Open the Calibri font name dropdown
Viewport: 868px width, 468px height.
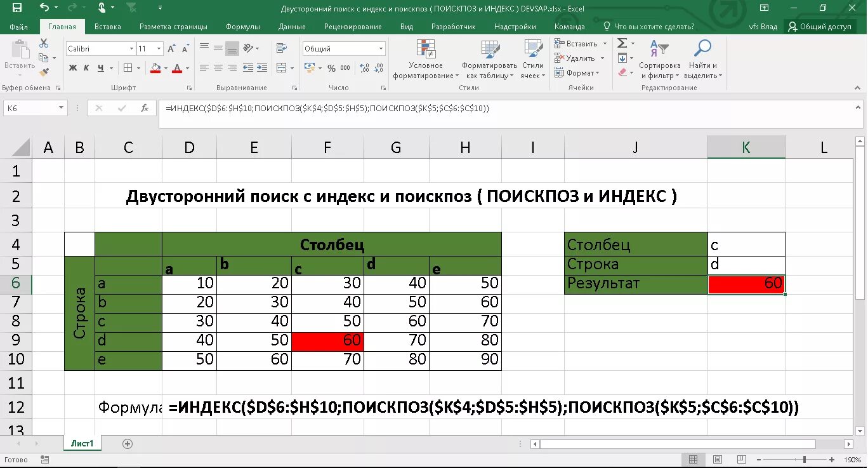132,49
